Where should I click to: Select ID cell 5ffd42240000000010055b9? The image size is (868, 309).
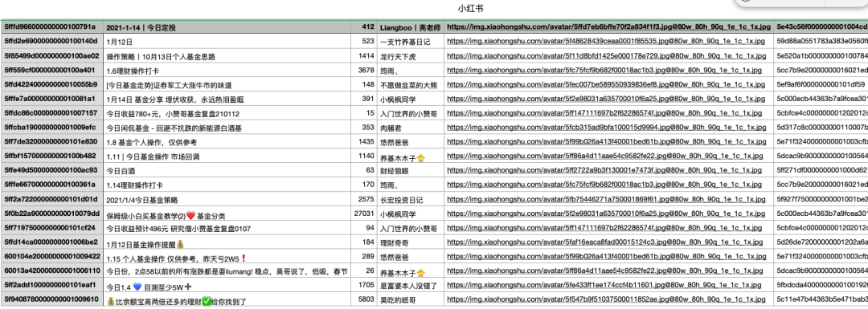coord(51,84)
